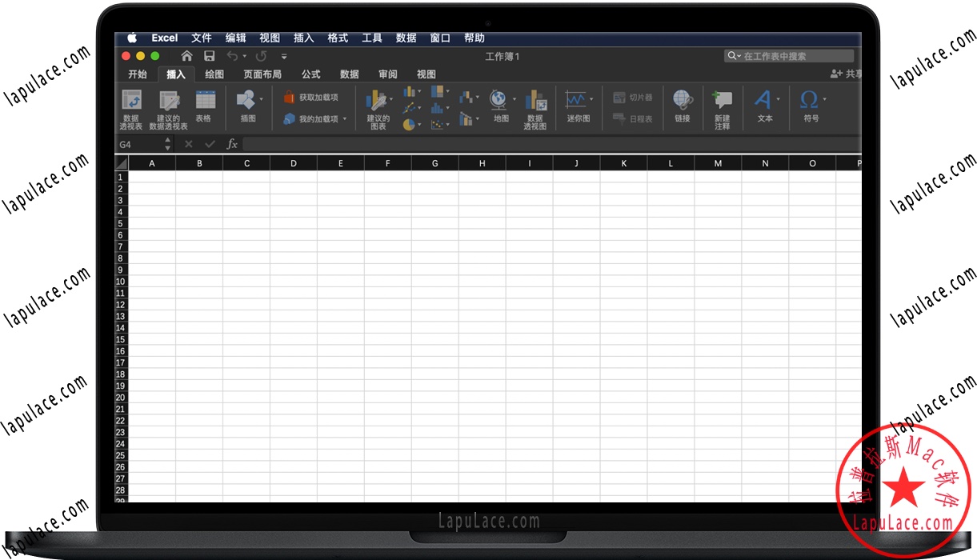Click the 插入函数 fx button

[231, 144]
